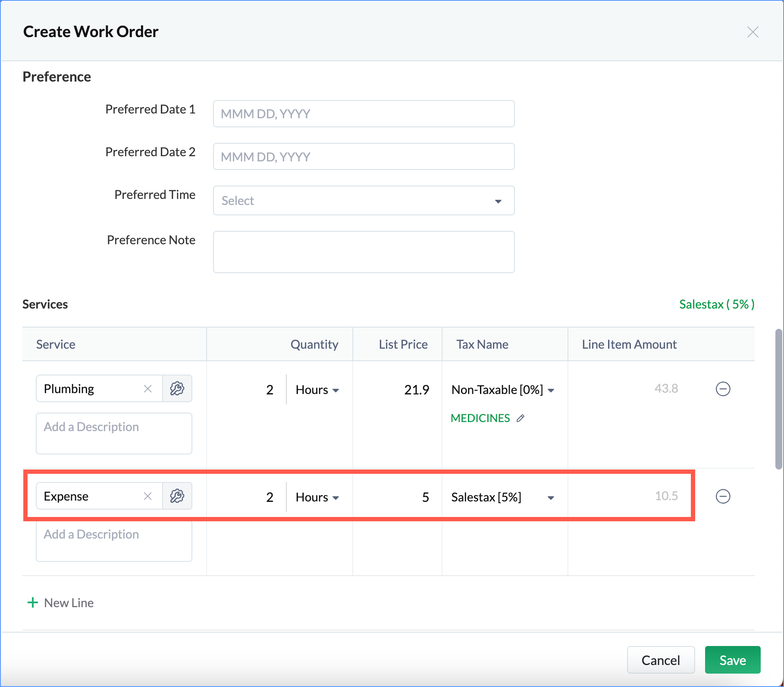Clear the Plumbing service selection
This screenshot has height=687, width=784.
coord(147,389)
